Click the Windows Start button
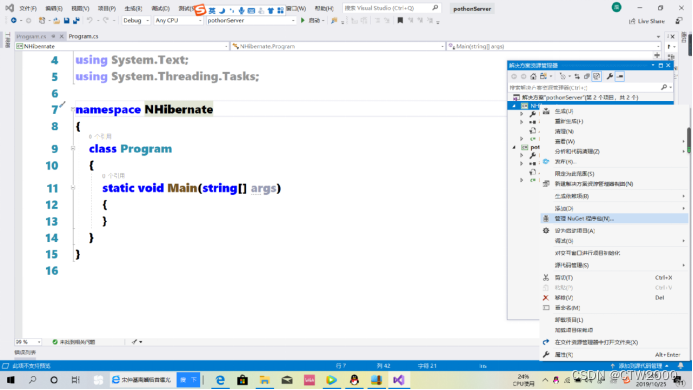Screen dimensions: 693x390 pyautogui.click(x=11, y=380)
